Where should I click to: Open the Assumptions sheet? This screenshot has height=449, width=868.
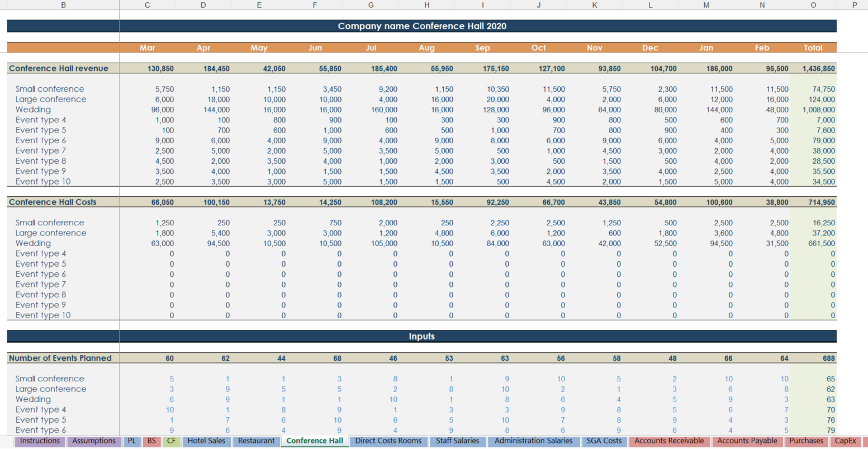[93, 441]
